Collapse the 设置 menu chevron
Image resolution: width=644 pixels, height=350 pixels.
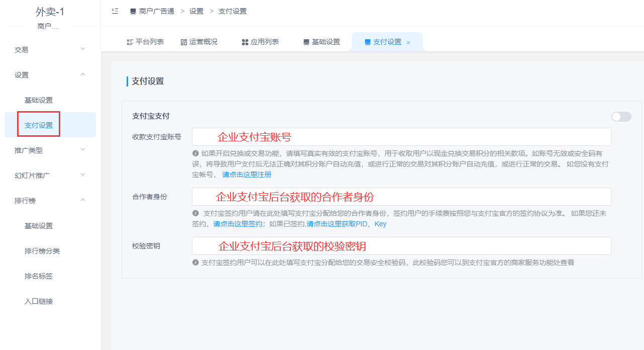point(83,74)
